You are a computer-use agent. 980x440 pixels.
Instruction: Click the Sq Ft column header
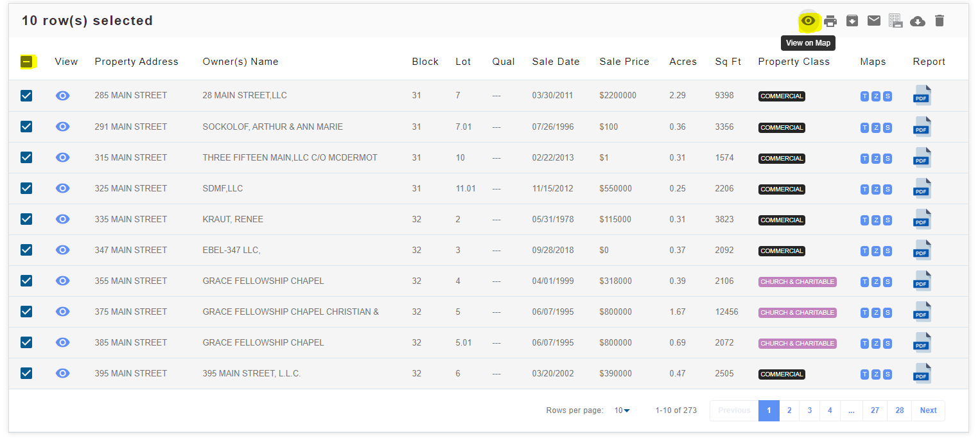[x=728, y=62]
